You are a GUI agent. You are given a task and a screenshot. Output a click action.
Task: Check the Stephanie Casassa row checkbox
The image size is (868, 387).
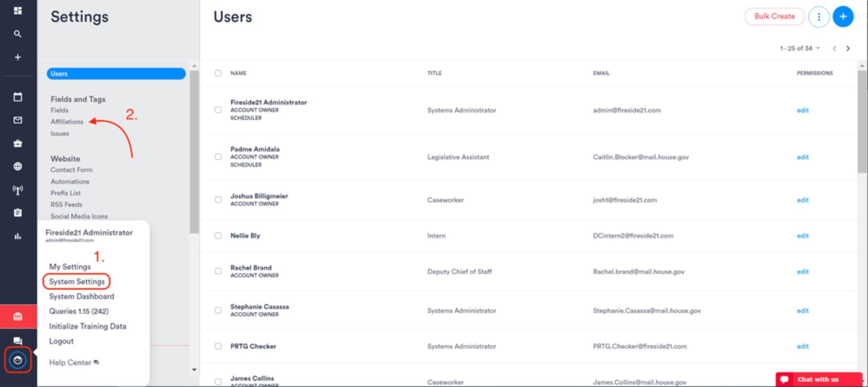tap(218, 310)
